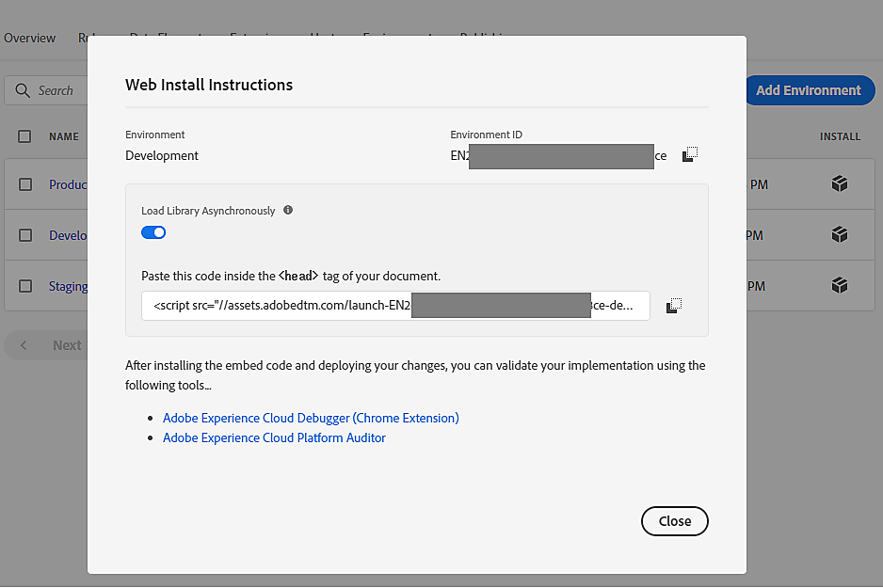Click the script embed code field

click(x=395, y=306)
